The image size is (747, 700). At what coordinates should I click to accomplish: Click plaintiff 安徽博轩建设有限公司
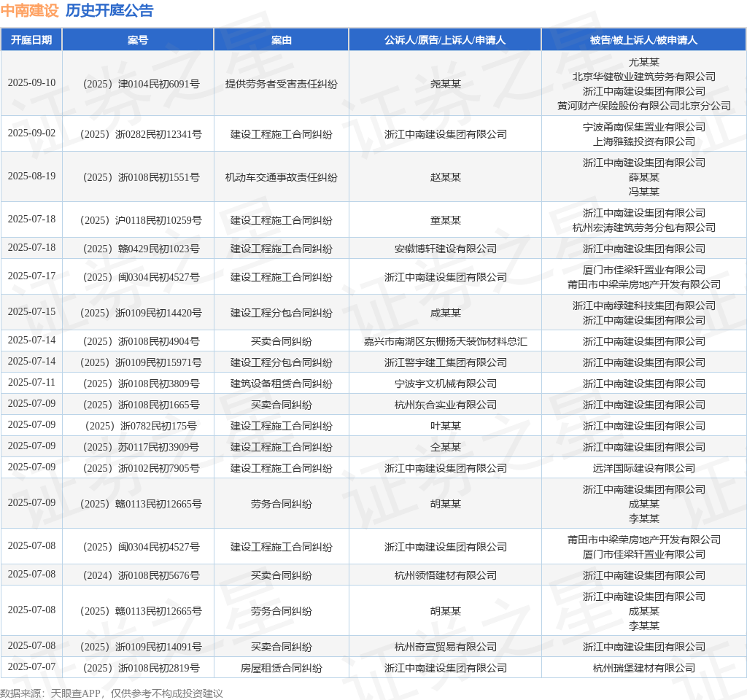pyautogui.click(x=446, y=249)
